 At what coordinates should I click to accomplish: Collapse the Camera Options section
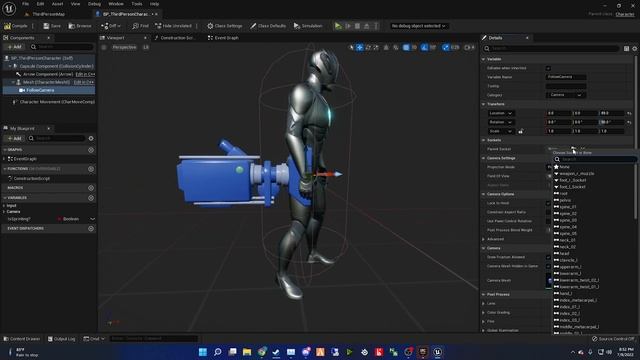(484, 194)
